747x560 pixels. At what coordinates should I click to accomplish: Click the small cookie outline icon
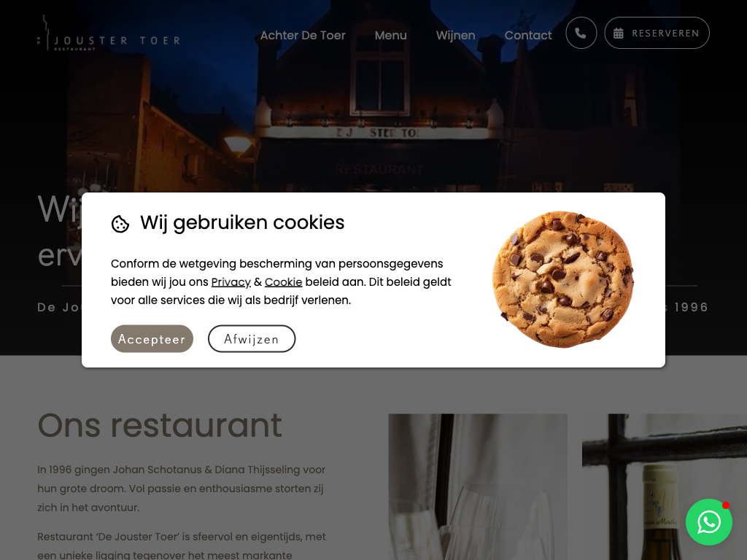[120, 223]
